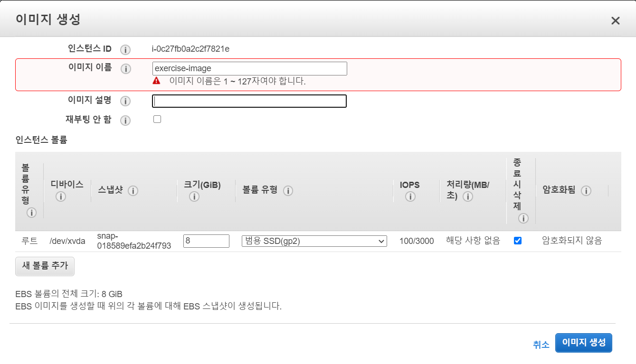Click info icon under IOPS header

(410, 196)
